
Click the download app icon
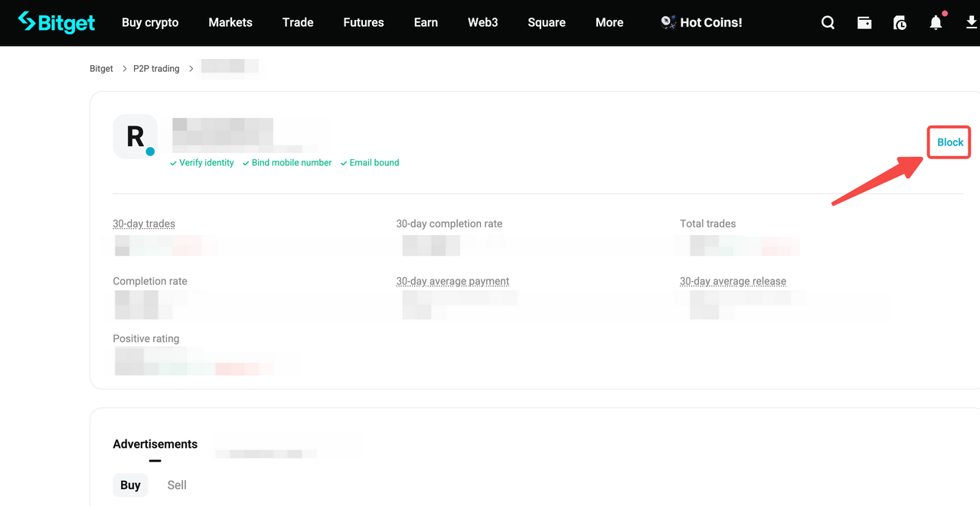[x=972, y=23]
